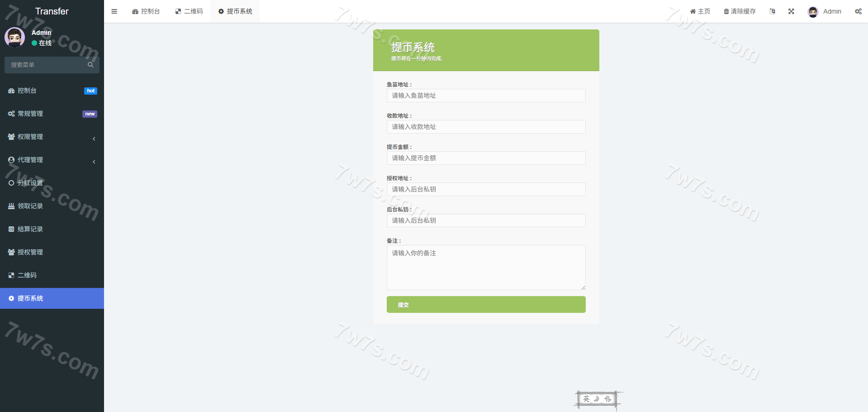Expand the 代理管理 sidebar submenu

pos(52,160)
